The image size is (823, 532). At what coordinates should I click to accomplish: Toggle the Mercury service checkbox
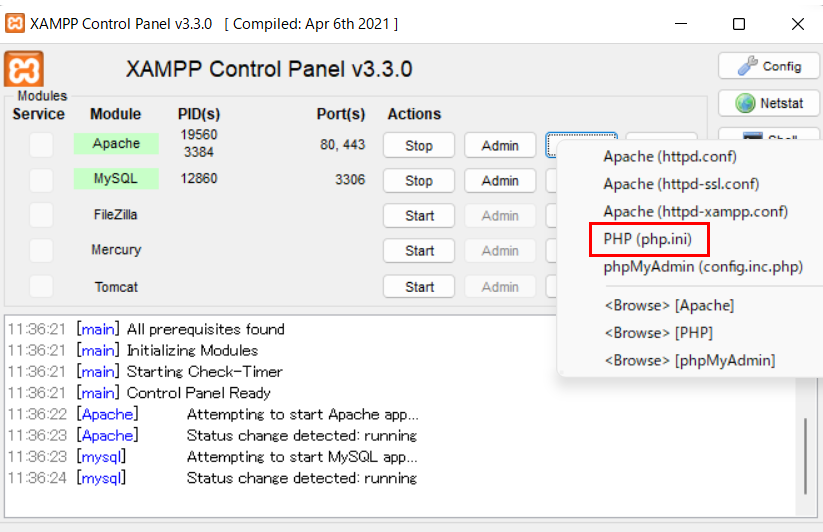click(41, 250)
